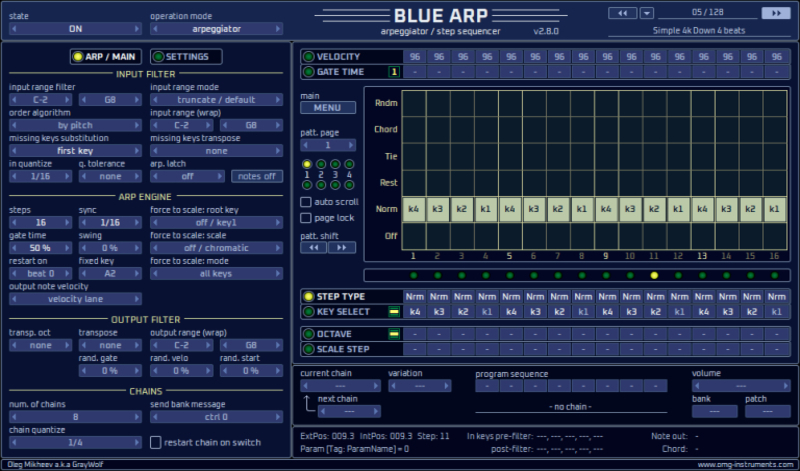The height and width of the screenshot is (471, 800).
Task: Click the Gate Time lane number 1 box
Action: pos(394,72)
